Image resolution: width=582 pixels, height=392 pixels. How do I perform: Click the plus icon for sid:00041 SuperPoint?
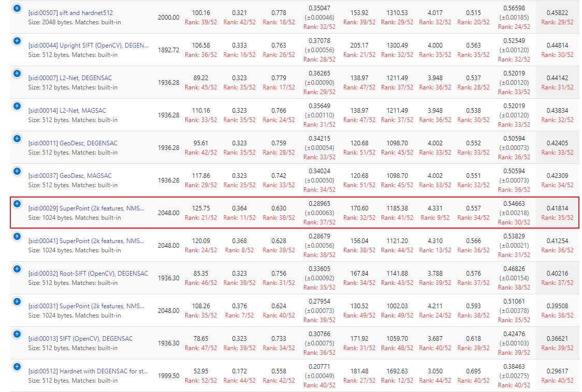[17, 236]
